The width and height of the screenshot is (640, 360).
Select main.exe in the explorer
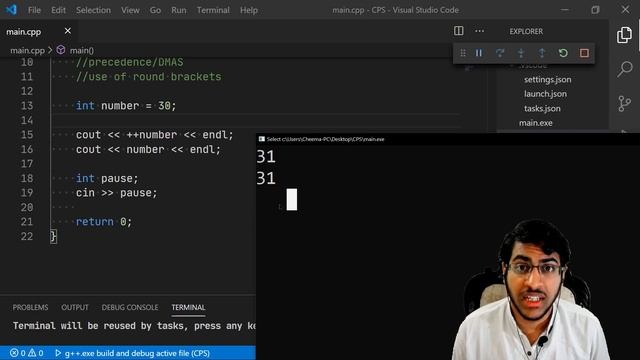click(536, 123)
